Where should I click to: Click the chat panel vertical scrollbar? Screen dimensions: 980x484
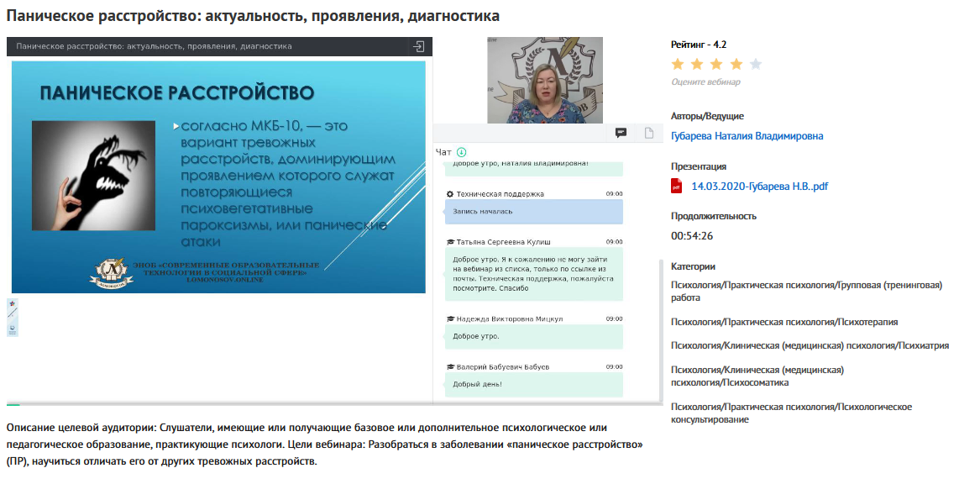(660, 328)
